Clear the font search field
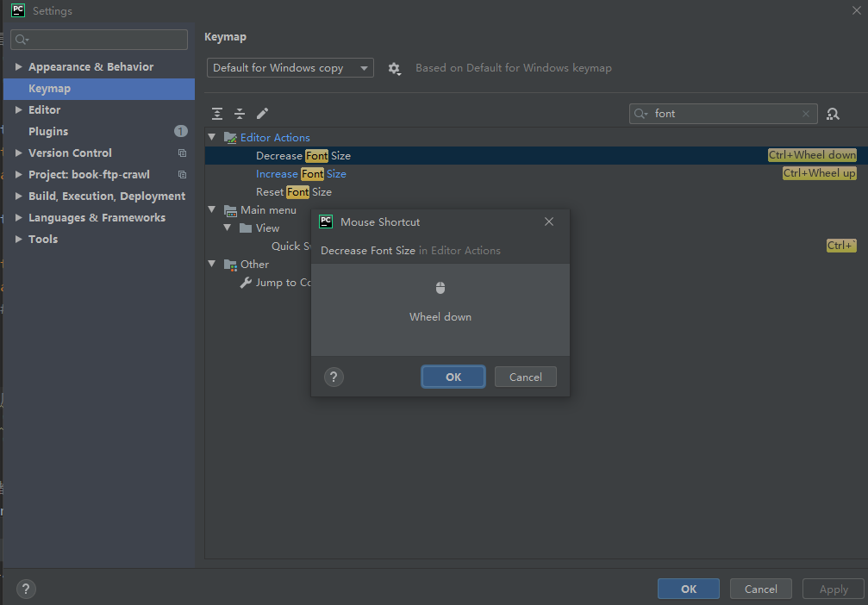 [x=806, y=114]
